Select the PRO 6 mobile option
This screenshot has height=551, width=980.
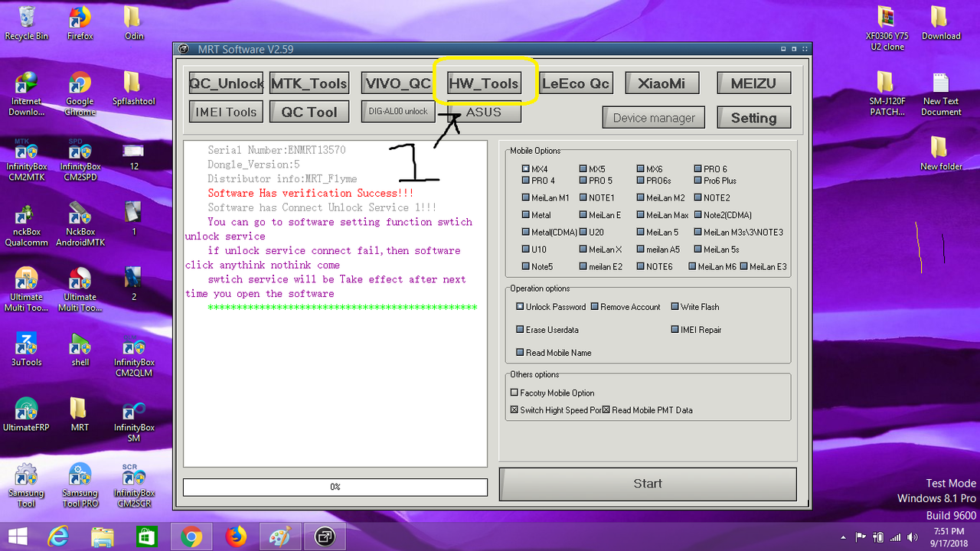(710, 169)
